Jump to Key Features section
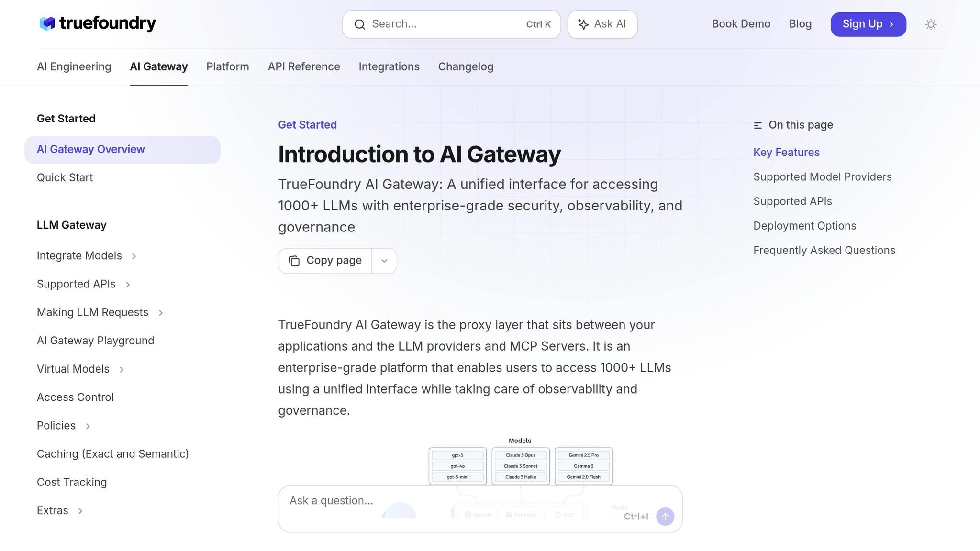Viewport: 980px width, 551px height. pos(786,152)
